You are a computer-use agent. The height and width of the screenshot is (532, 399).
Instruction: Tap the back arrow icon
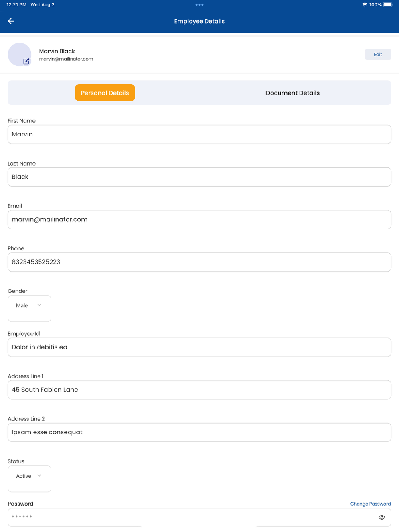(11, 21)
